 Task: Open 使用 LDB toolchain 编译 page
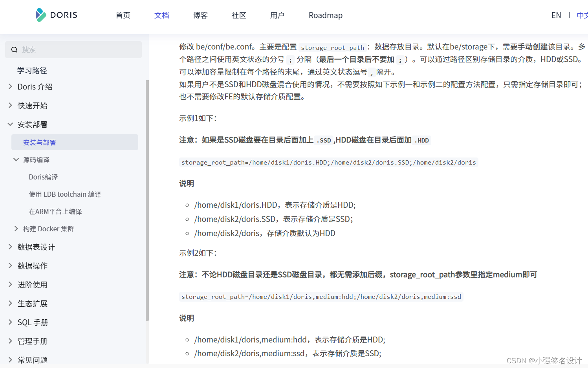pyautogui.click(x=65, y=194)
